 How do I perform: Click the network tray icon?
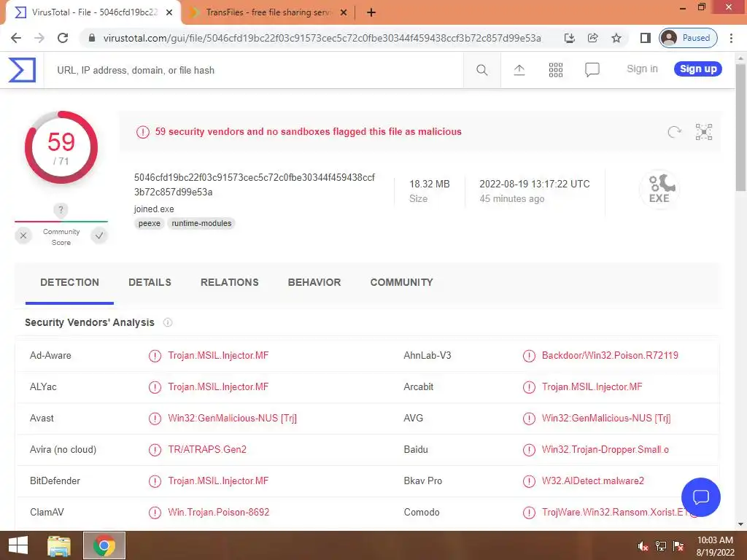661,546
